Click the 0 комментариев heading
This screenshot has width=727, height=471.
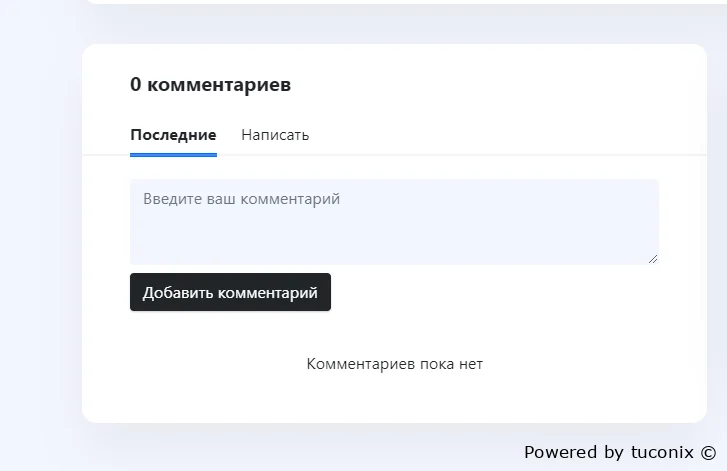click(x=210, y=85)
